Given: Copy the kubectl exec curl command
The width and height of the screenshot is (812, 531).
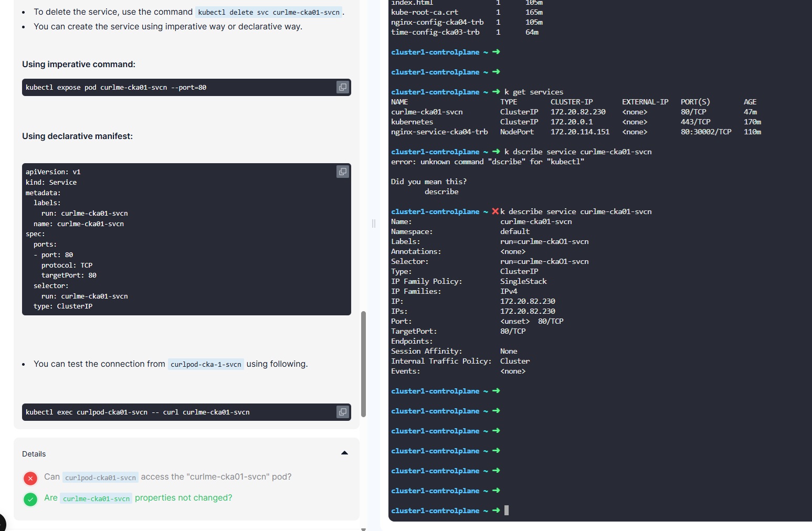Looking at the screenshot, I should 343,412.
